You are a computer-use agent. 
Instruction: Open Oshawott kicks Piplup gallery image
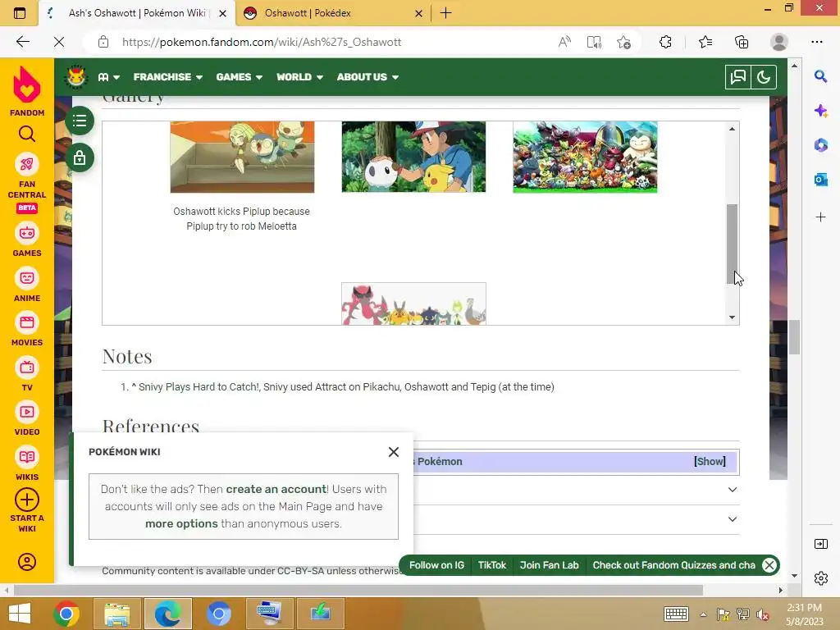click(242, 157)
